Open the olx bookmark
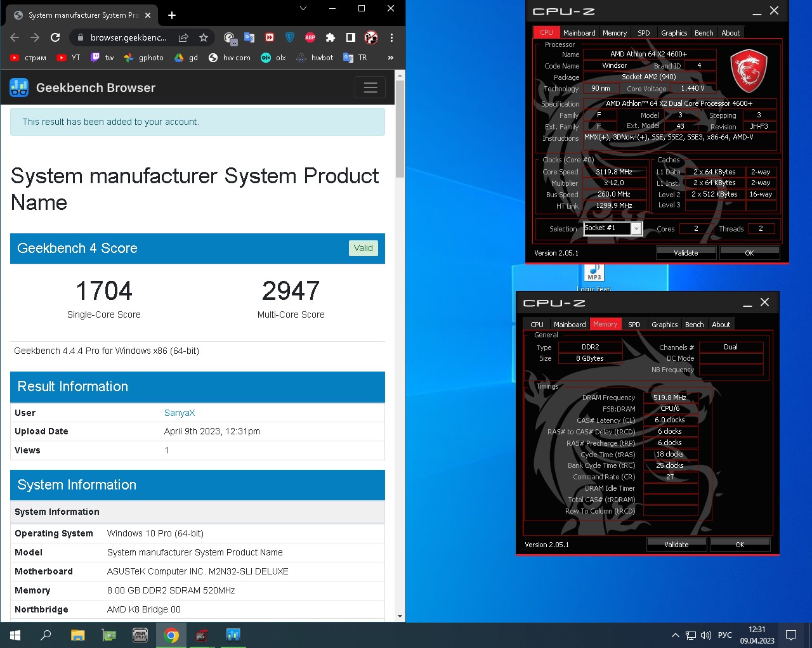 pyautogui.click(x=273, y=58)
